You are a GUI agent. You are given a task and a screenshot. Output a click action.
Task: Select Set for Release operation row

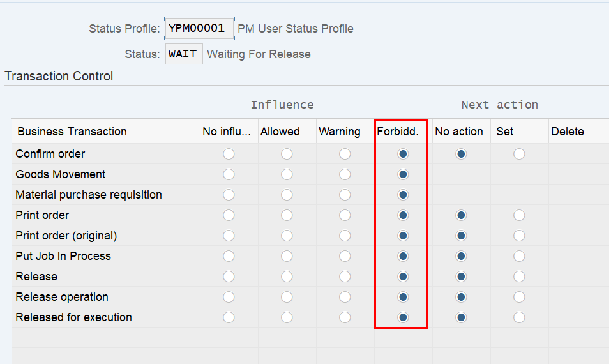tap(519, 297)
